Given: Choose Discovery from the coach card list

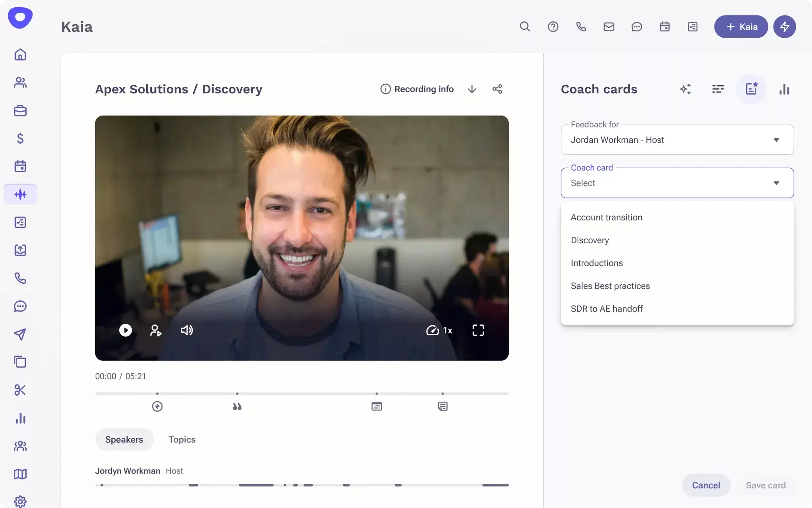Looking at the screenshot, I should click(590, 240).
